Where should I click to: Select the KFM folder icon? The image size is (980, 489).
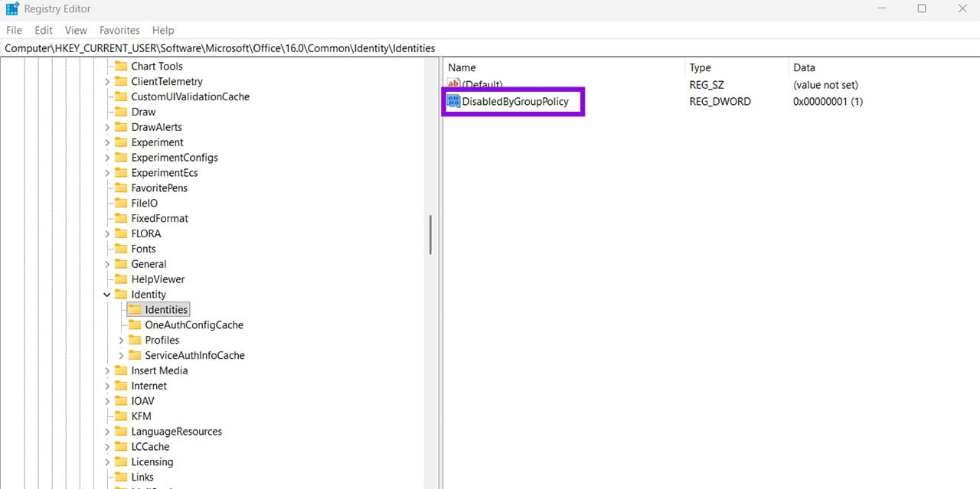[x=121, y=416]
